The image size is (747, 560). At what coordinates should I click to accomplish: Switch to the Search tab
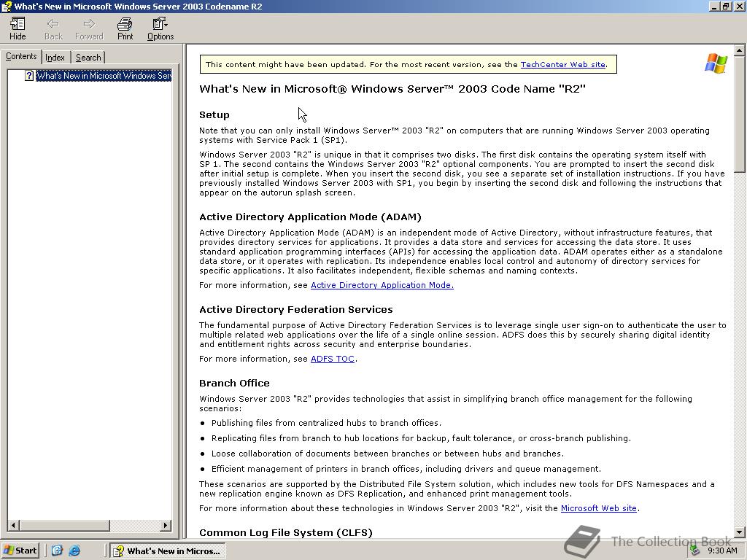88,57
